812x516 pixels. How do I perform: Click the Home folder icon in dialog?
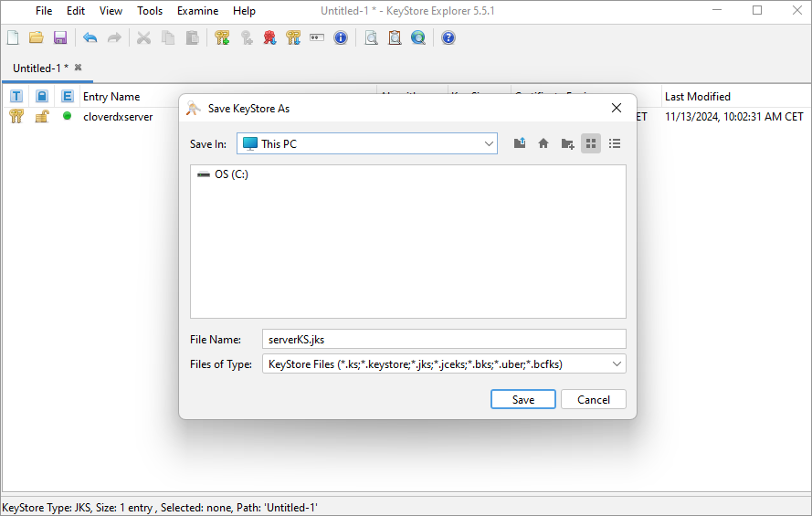point(543,143)
